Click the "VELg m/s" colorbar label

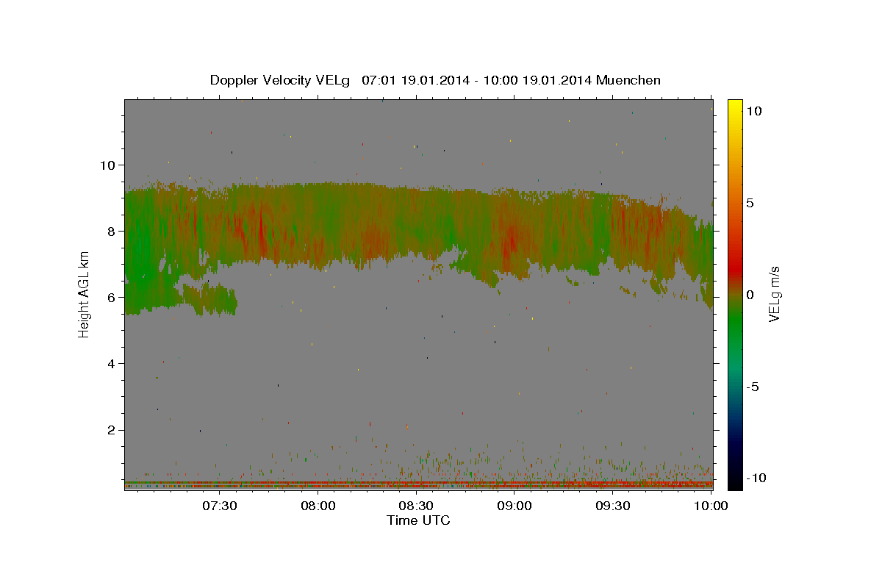click(774, 295)
